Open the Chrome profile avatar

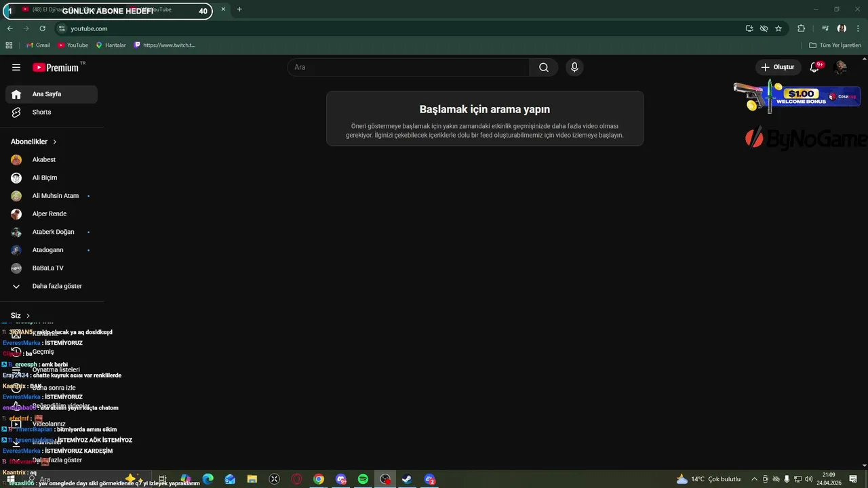[x=842, y=28]
